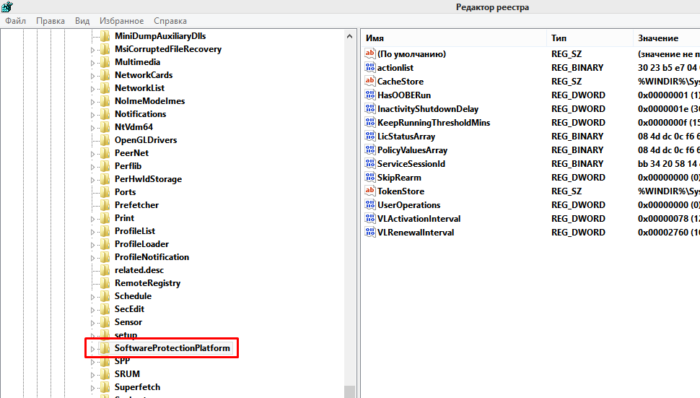Click the DWORD icon of HasOOBERun
This screenshot has height=398, width=700.
coord(370,95)
